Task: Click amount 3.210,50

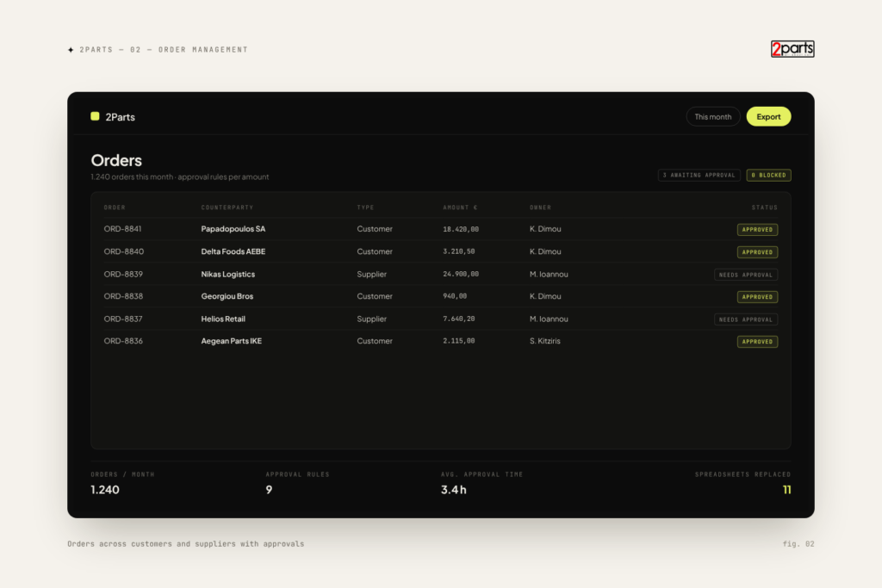Action: pyautogui.click(x=458, y=251)
